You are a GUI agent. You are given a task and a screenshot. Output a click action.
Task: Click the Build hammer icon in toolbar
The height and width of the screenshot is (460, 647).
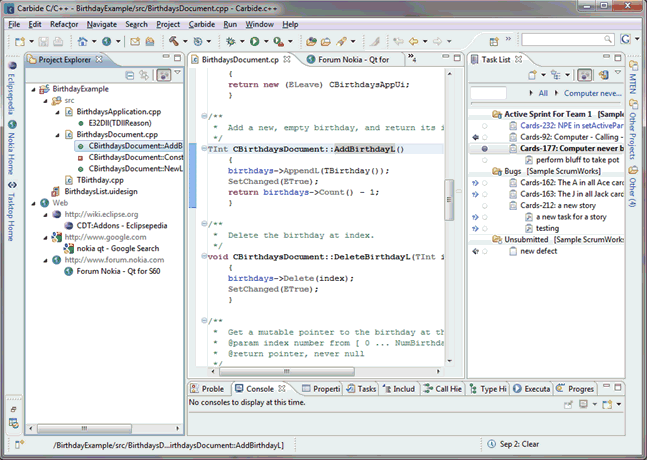[174, 41]
